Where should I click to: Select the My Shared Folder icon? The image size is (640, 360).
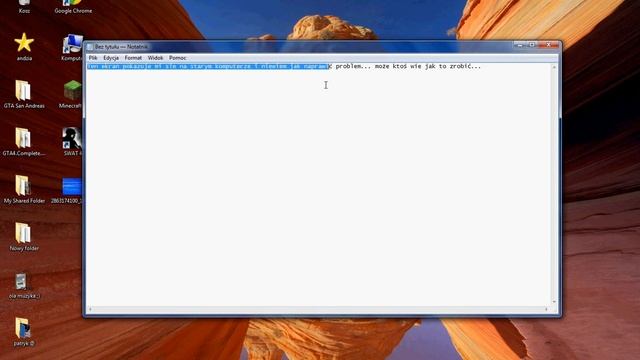(24, 189)
